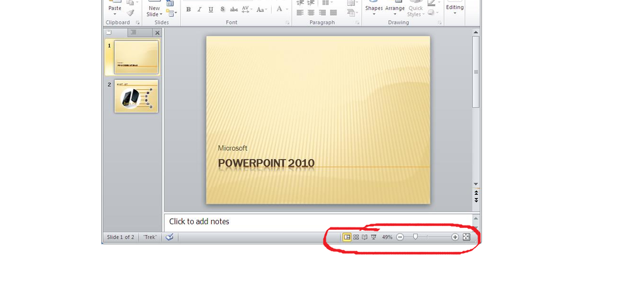Select the Format Painter brush icon
Image resolution: width=644 pixels, height=304 pixels.
tap(131, 13)
